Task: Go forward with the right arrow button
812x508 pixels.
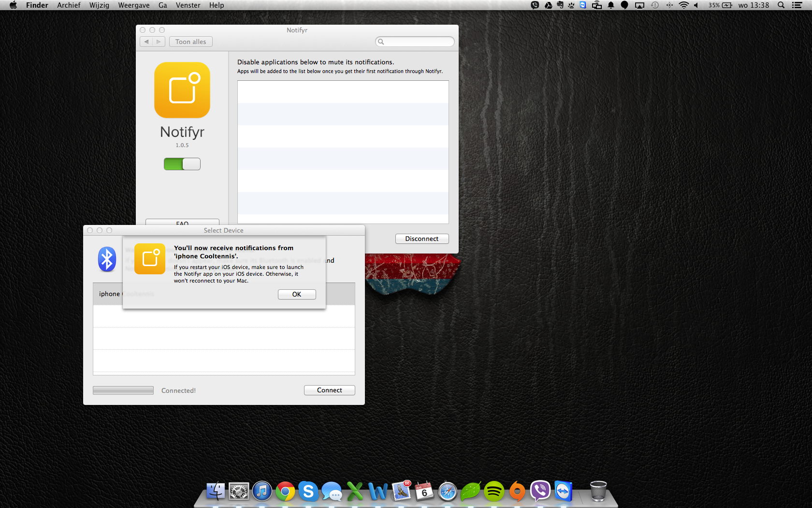Action: tap(159, 42)
